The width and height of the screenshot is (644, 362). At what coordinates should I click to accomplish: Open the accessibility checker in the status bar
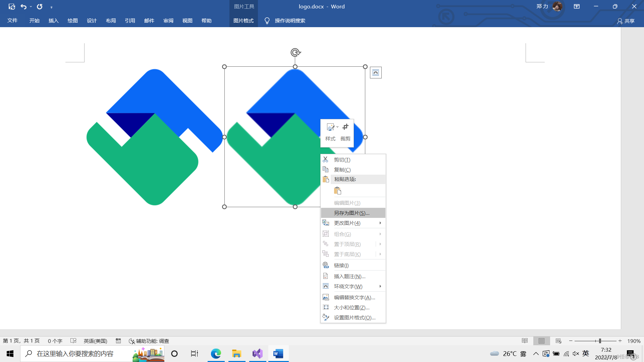149,341
